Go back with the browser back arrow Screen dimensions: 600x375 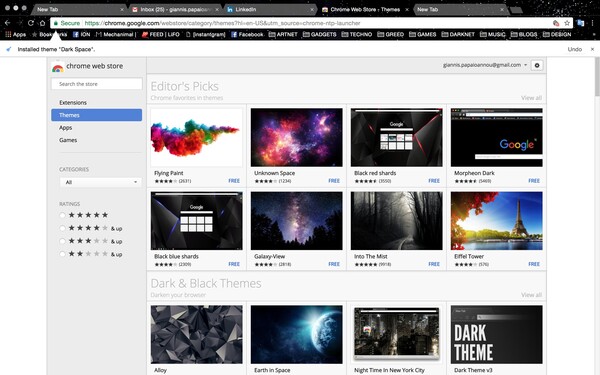pos(7,23)
